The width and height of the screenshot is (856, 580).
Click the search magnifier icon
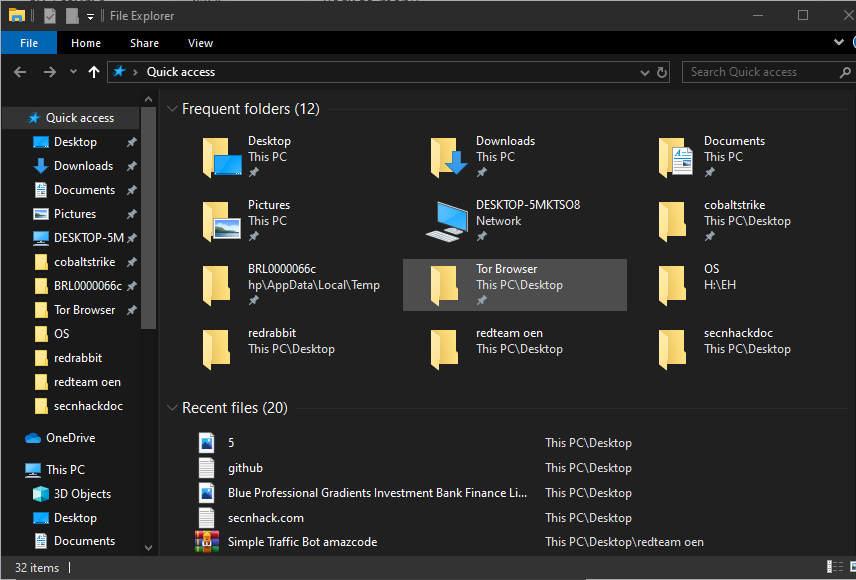point(845,72)
